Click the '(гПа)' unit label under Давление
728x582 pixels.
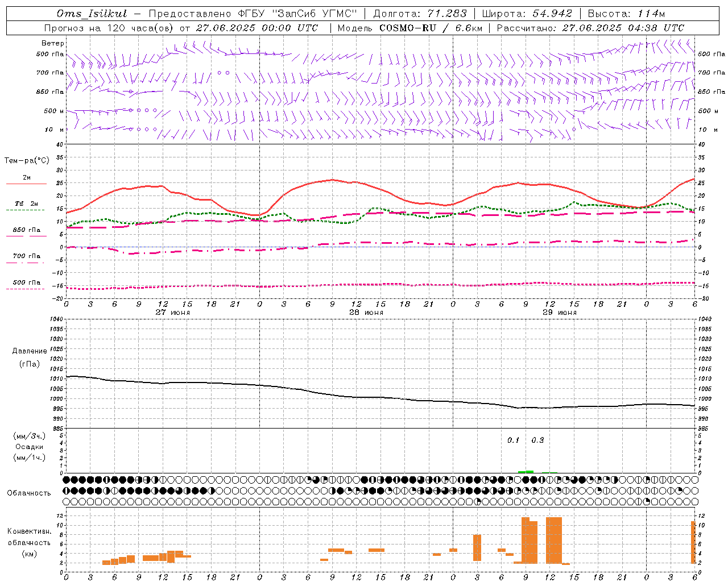(x=29, y=364)
